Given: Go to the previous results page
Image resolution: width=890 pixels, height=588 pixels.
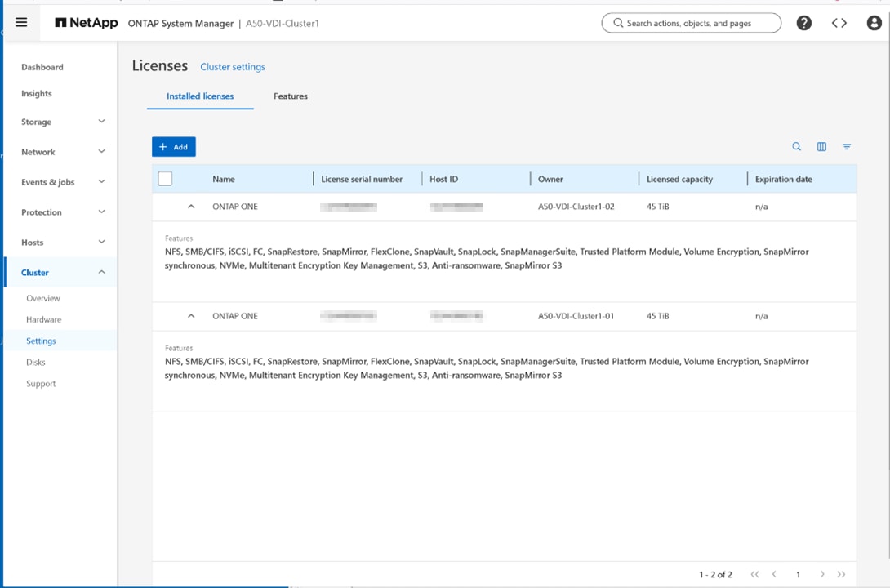Looking at the screenshot, I should 773,574.
